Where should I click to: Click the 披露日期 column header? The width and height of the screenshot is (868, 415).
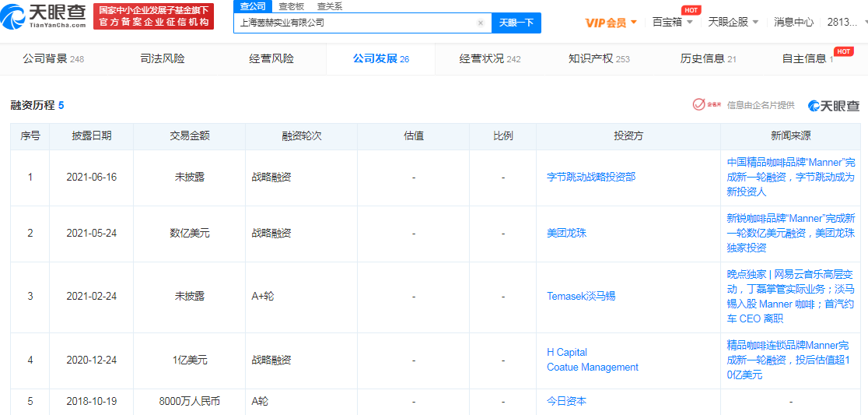click(91, 136)
